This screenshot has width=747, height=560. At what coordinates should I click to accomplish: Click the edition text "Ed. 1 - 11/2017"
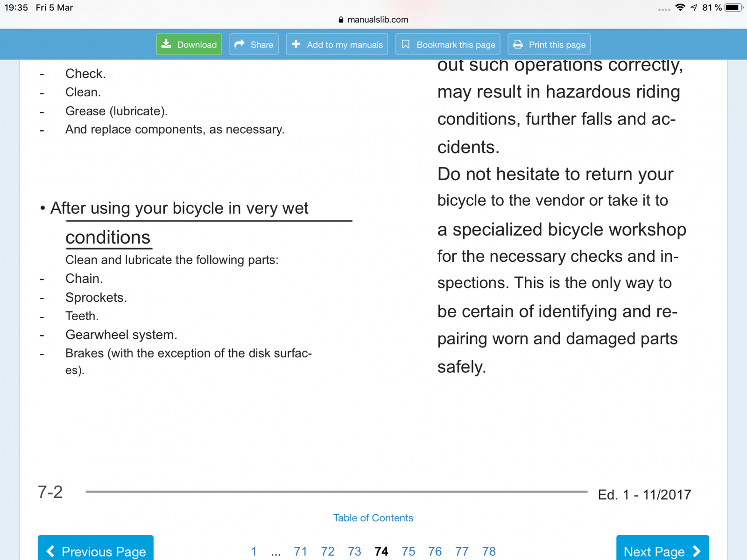click(644, 495)
